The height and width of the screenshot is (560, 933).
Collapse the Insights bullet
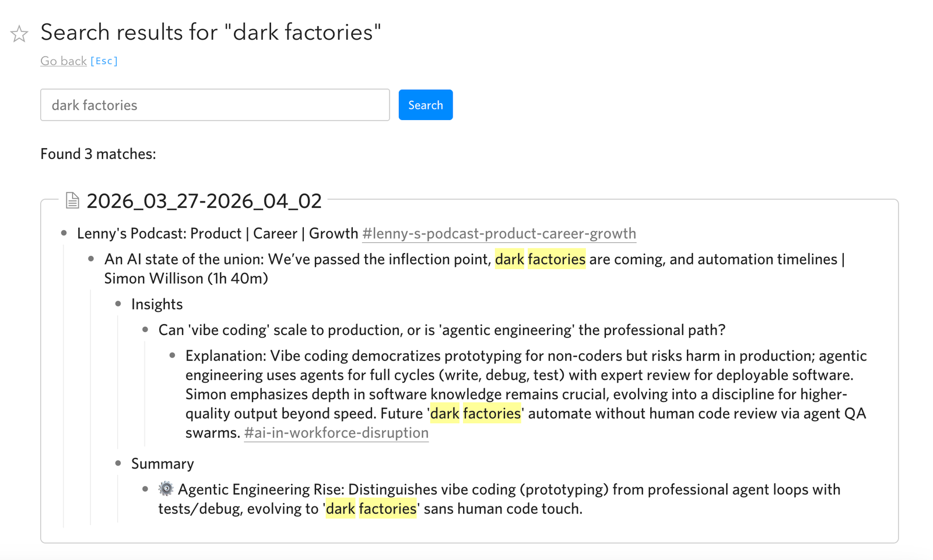118,304
